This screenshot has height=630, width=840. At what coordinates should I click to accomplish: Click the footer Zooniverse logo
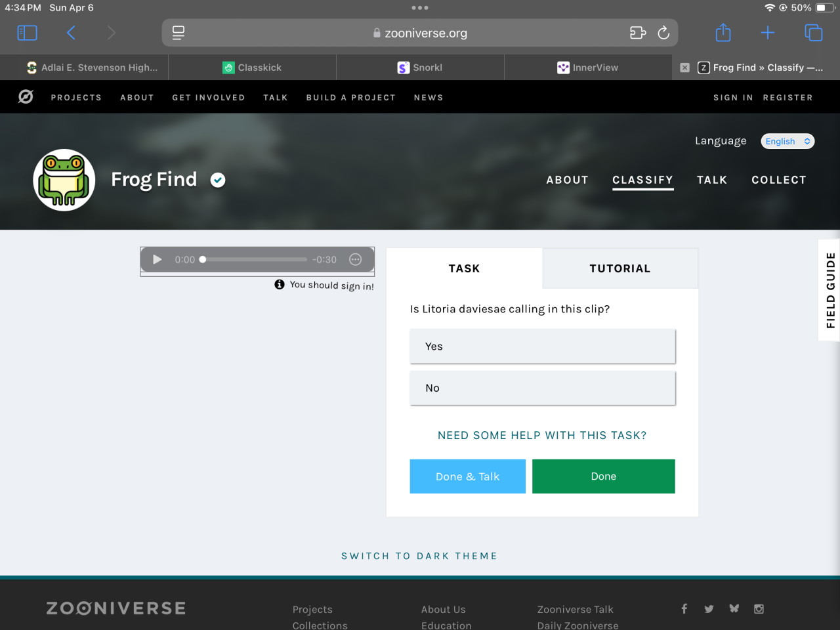click(x=116, y=608)
